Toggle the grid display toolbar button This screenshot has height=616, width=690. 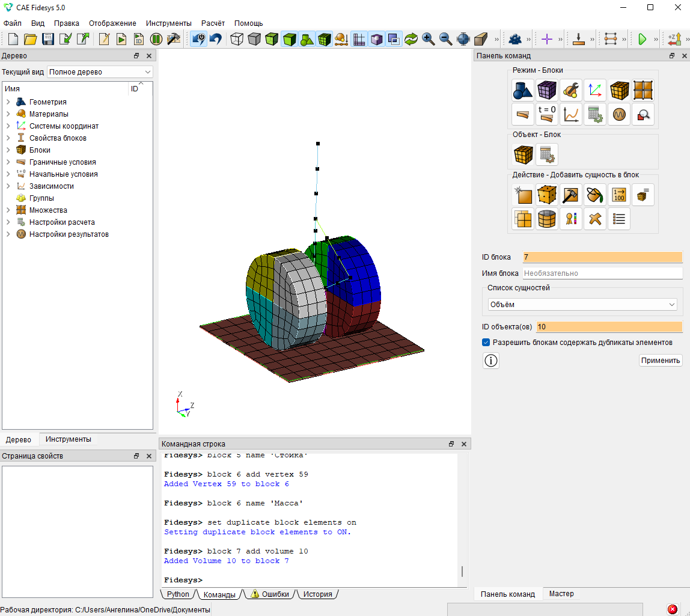pyautogui.click(x=359, y=39)
